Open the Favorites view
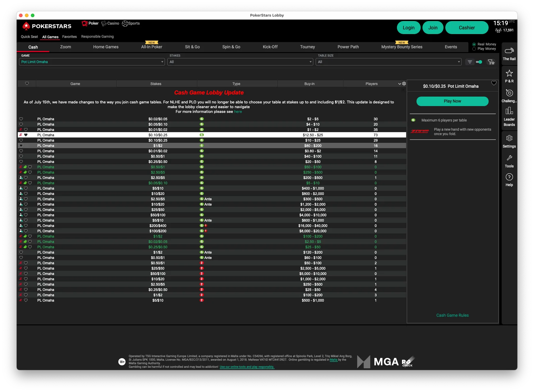534x392 pixels. 69,37
